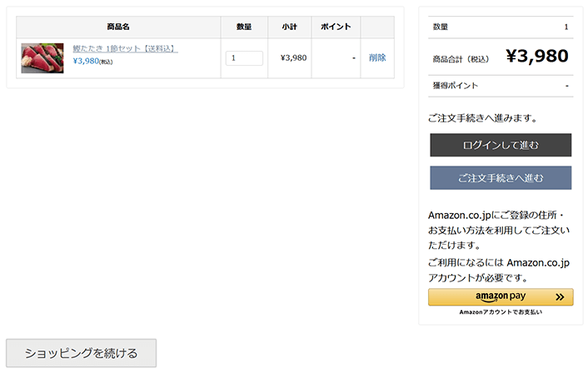Click the Amazon.co.jp address explanation text
The image size is (588, 378).
pos(499,231)
